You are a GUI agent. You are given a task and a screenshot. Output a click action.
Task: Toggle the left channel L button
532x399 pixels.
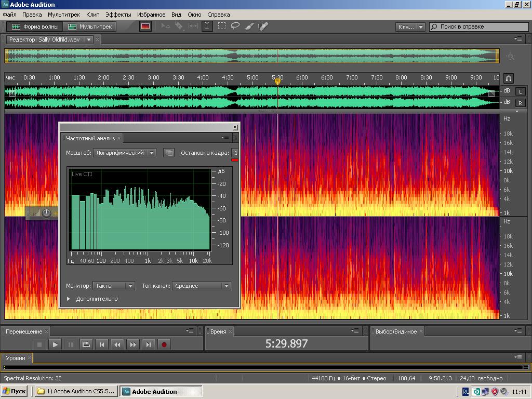pyautogui.click(x=520, y=91)
